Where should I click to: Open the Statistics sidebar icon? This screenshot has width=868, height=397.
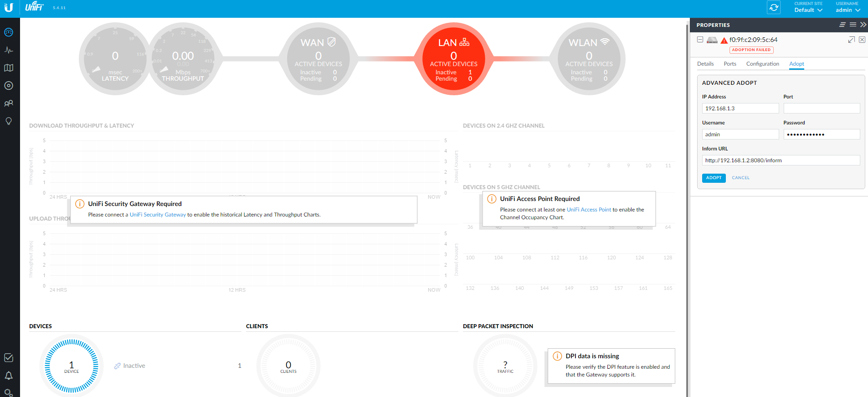(9, 50)
